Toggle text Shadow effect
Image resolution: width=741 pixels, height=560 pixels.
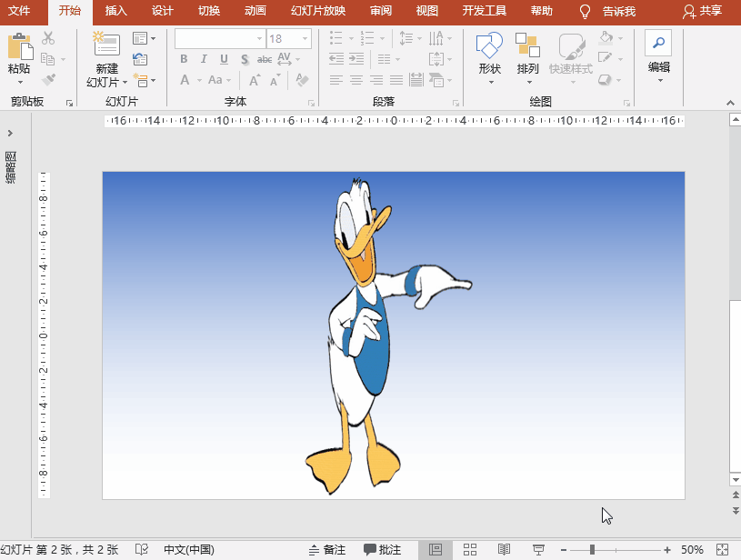(245, 59)
